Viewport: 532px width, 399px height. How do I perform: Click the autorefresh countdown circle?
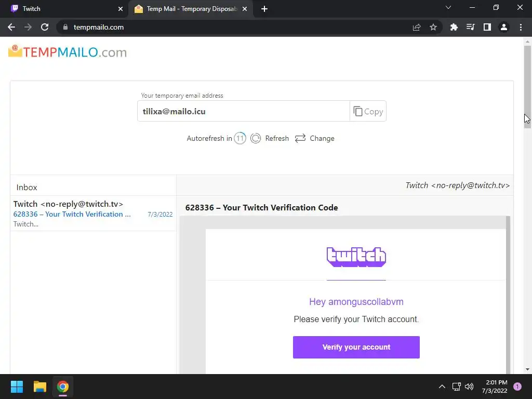[x=240, y=138]
